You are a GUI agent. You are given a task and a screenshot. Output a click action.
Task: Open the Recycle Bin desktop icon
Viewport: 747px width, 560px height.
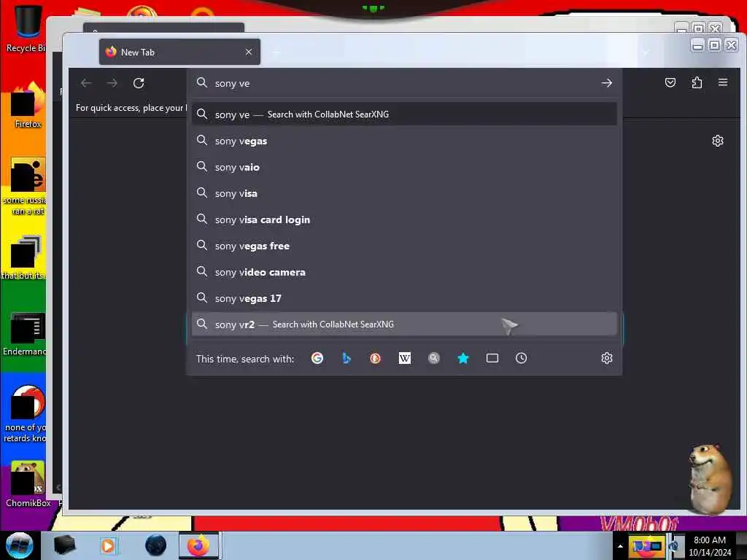pyautogui.click(x=26, y=28)
